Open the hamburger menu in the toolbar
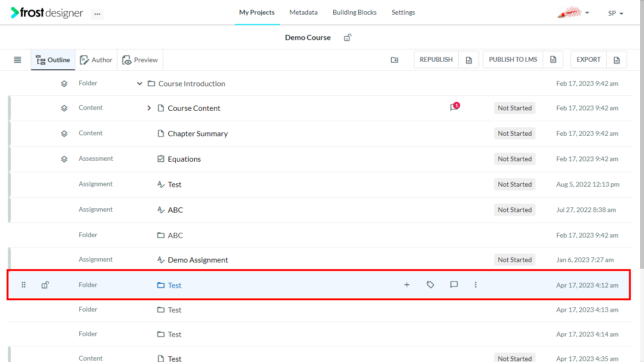Image resolution: width=644 pixels, height=362 pixels. (x=17, y=60)
